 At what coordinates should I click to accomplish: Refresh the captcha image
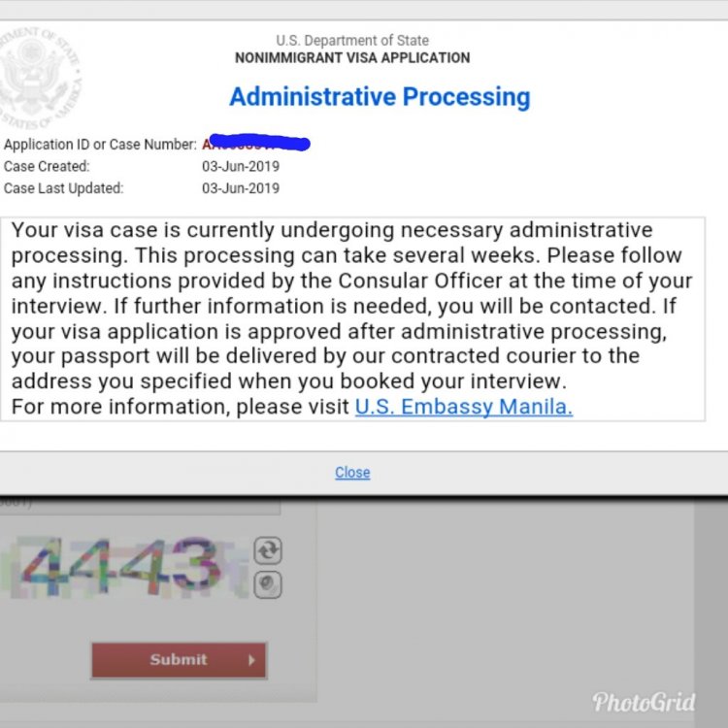tap(268, 550)
